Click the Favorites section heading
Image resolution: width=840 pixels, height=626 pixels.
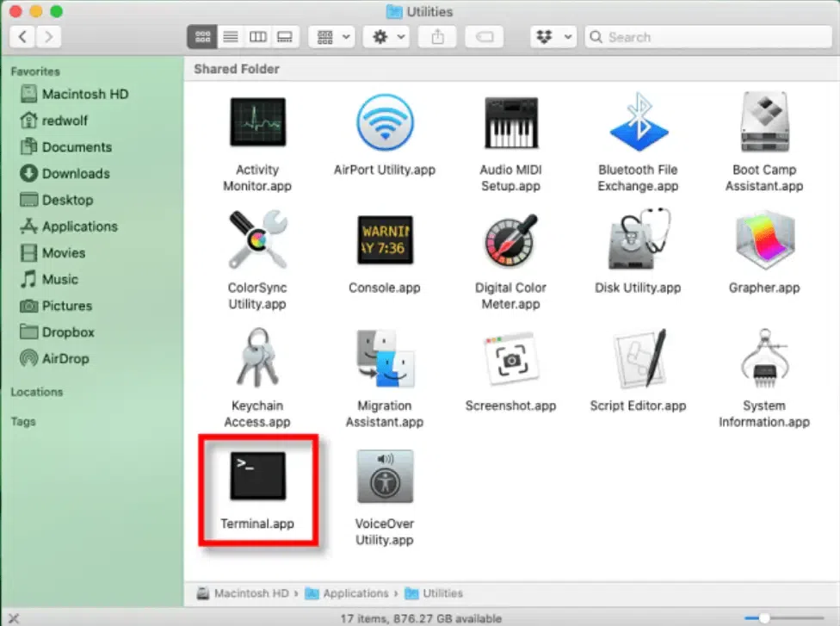tap(35, 71)
